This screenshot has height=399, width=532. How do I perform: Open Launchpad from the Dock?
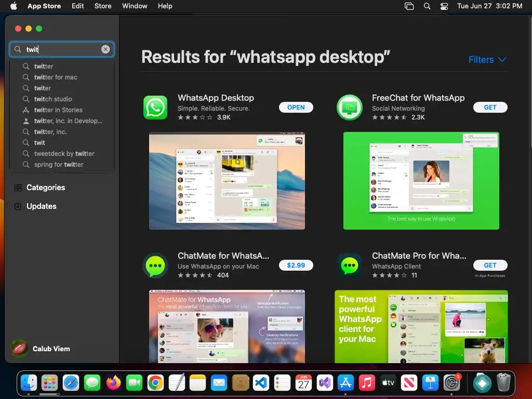coord(50,383)
